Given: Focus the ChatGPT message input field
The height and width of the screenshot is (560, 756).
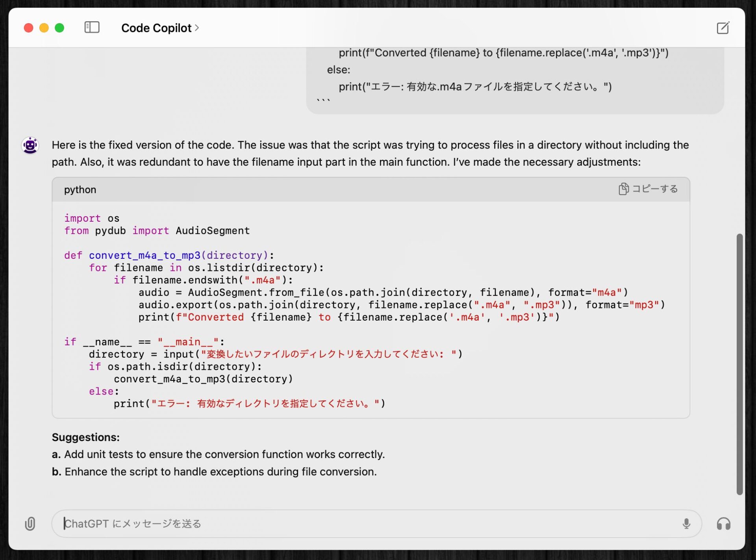Looking at the screenshot, I should tap(354, 523).
